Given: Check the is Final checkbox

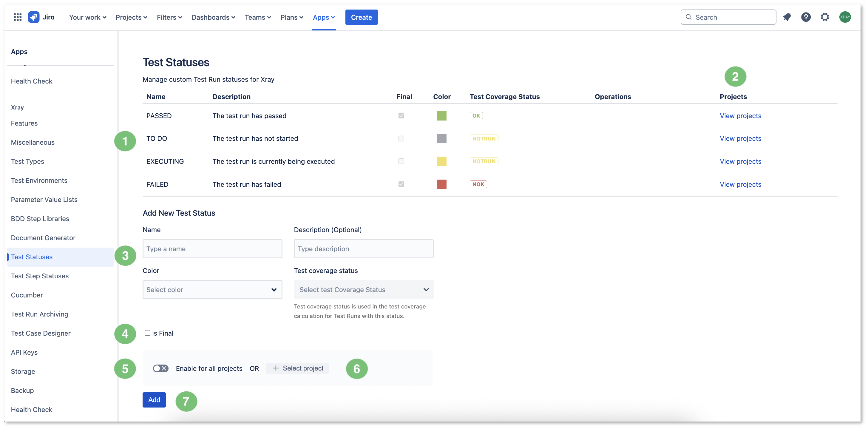Looking at the screenshot, I should [x=147, y=333].
